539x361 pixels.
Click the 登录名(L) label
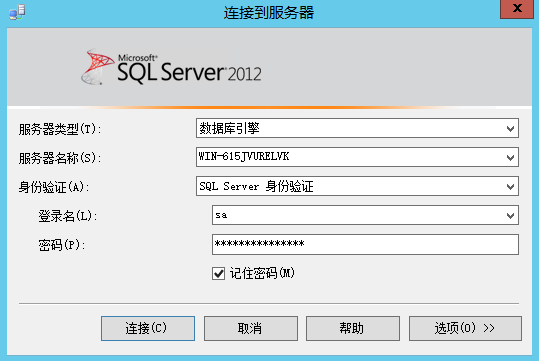click(x=68, y=216)
